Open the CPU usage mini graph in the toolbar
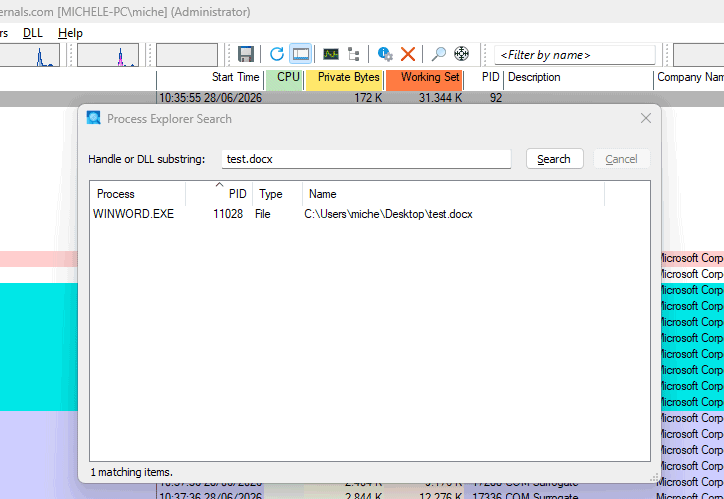Screen dimensions: 724x499 click(x=30, y=55)
